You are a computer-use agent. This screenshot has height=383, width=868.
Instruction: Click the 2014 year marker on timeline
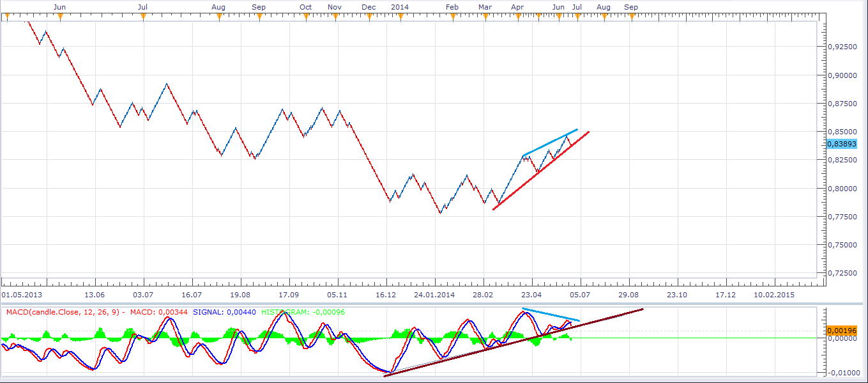point(400,17)
